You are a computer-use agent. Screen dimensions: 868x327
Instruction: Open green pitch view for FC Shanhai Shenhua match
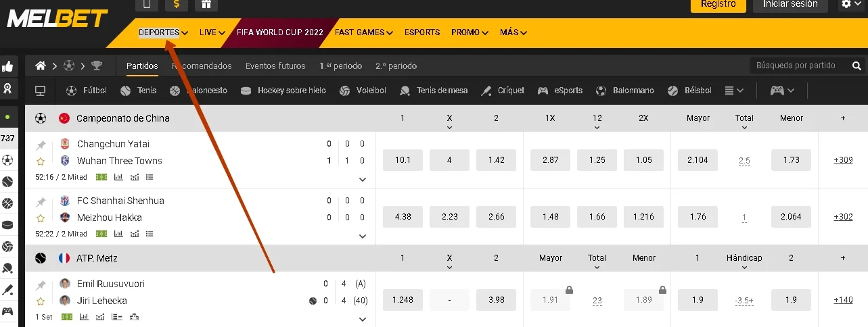[x=101, y=234]
